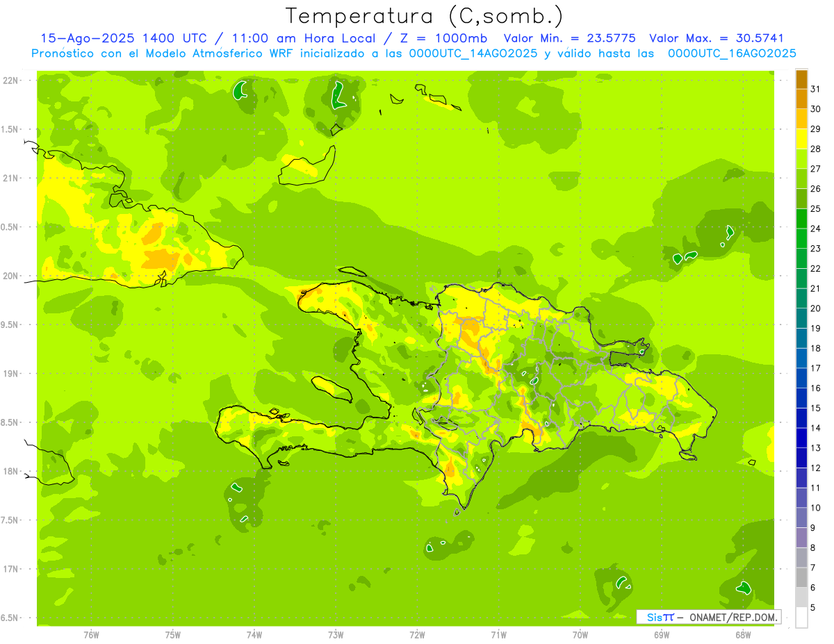Image resolution: width=834 pixels, height=644 pixels.
Task: Click the '68W' longitude label
Action: [x=742, y=635]
